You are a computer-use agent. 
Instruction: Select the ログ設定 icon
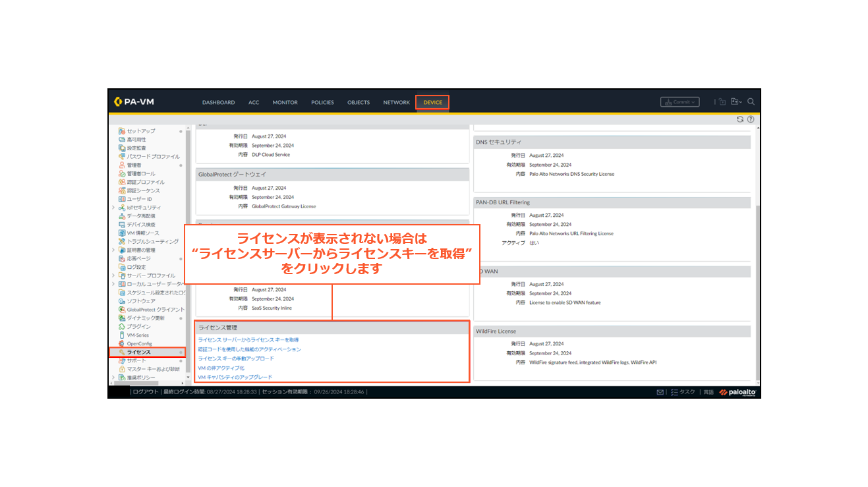(x=122, y=267)
